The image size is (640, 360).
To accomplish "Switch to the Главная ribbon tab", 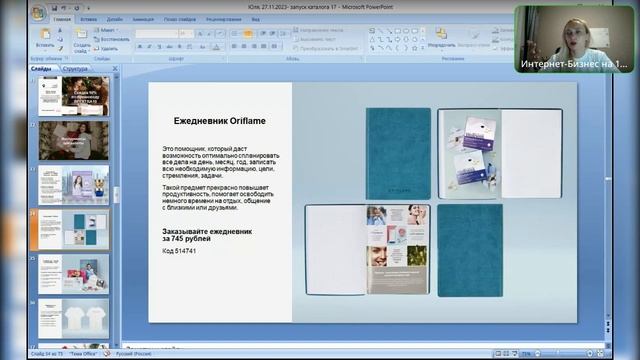I will [x=62, y=19].
